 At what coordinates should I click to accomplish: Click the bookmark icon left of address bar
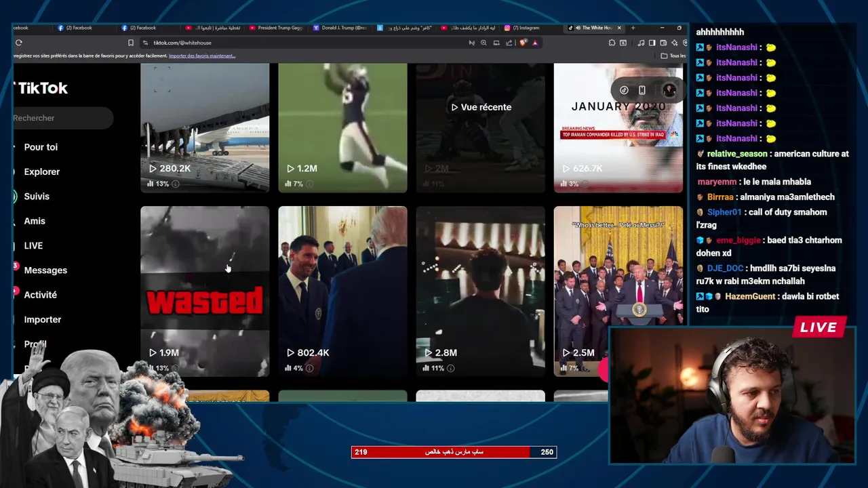[131, 43]
